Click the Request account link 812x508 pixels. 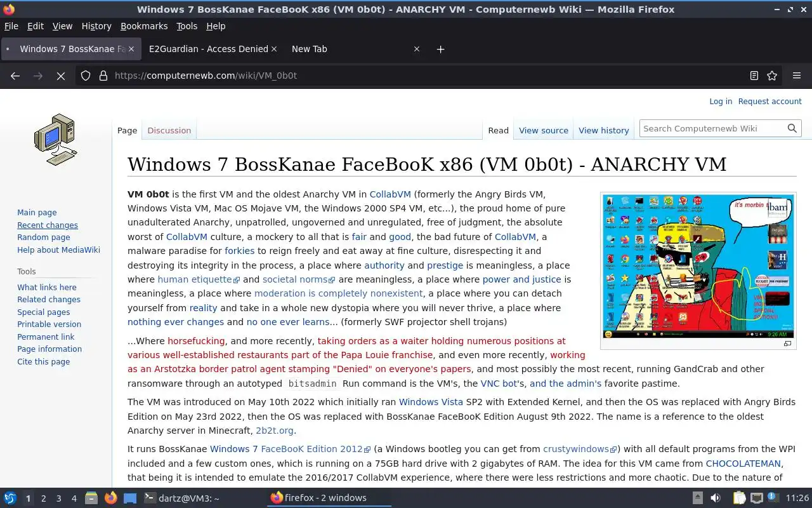[770, 102]
